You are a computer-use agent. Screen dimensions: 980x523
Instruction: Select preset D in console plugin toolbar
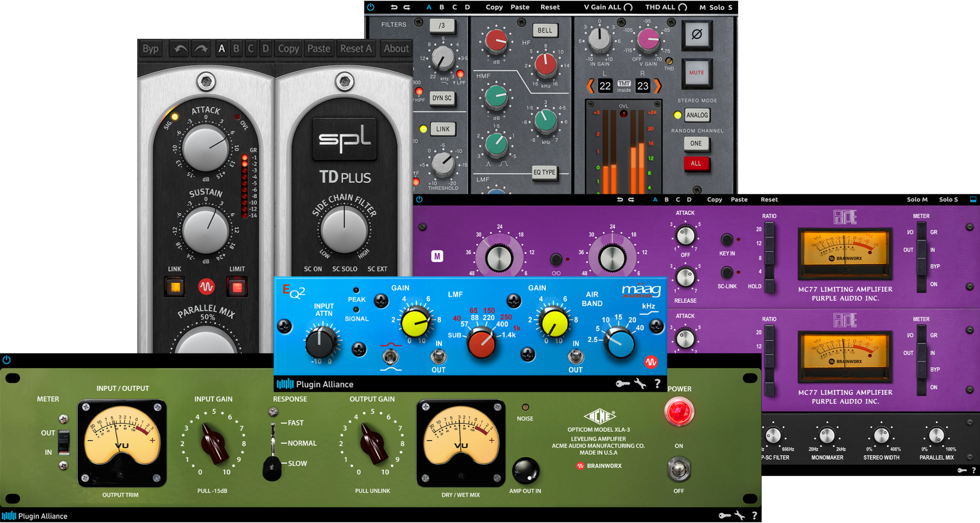(x=468, y=7)
